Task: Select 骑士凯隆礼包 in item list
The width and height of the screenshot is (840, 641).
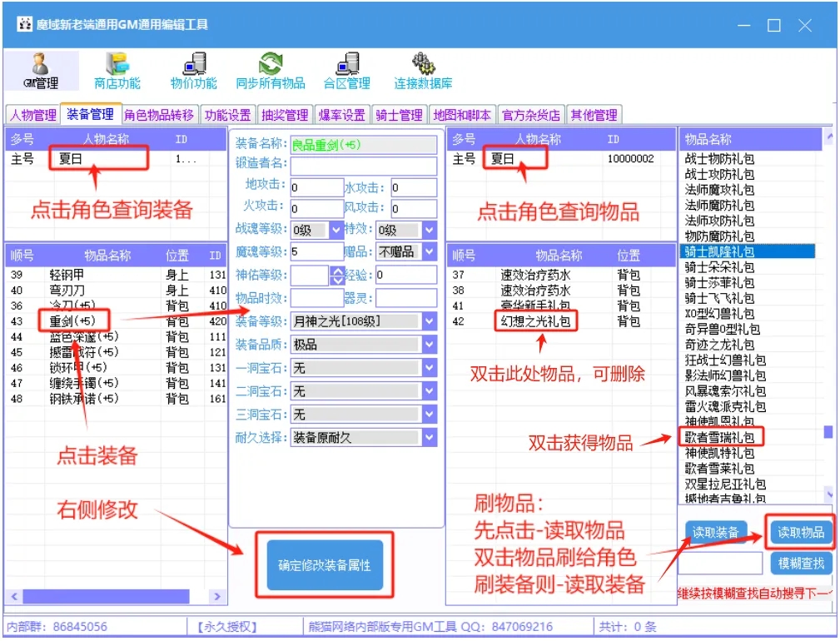Action: [x=748, y=251]
